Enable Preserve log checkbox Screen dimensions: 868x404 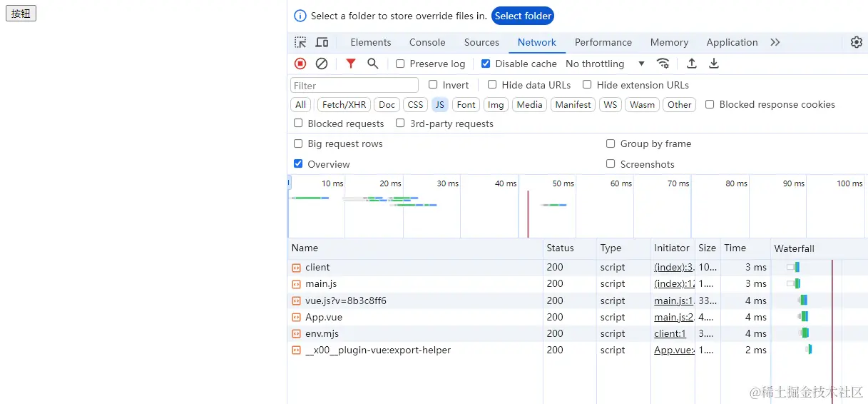pyautogui.click(x=400, y=64)
